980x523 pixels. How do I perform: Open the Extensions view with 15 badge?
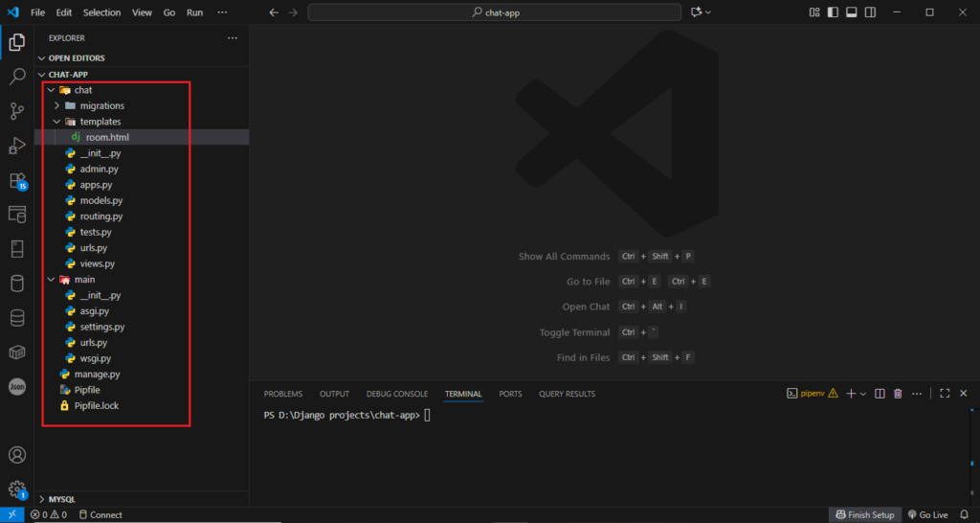(17, 181)
